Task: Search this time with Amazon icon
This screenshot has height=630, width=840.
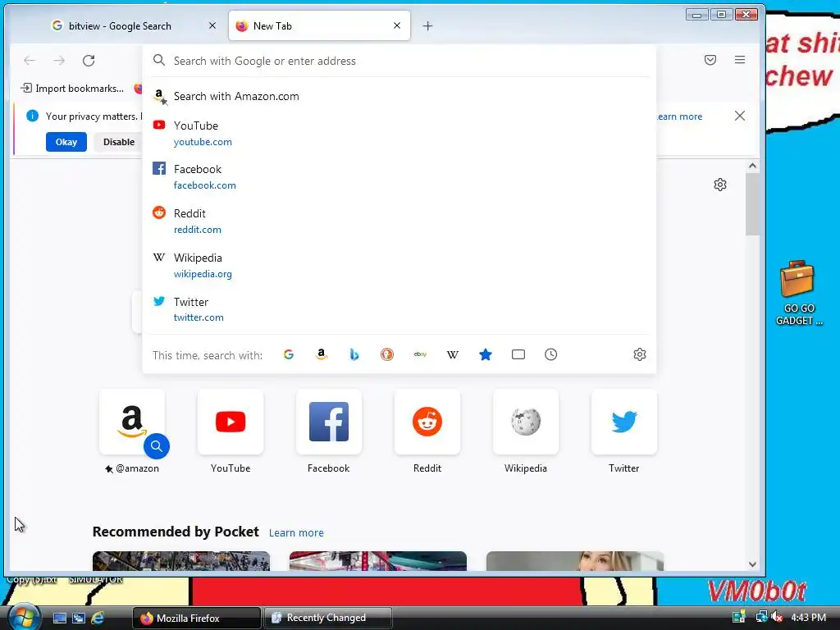Action: [322, 354]
